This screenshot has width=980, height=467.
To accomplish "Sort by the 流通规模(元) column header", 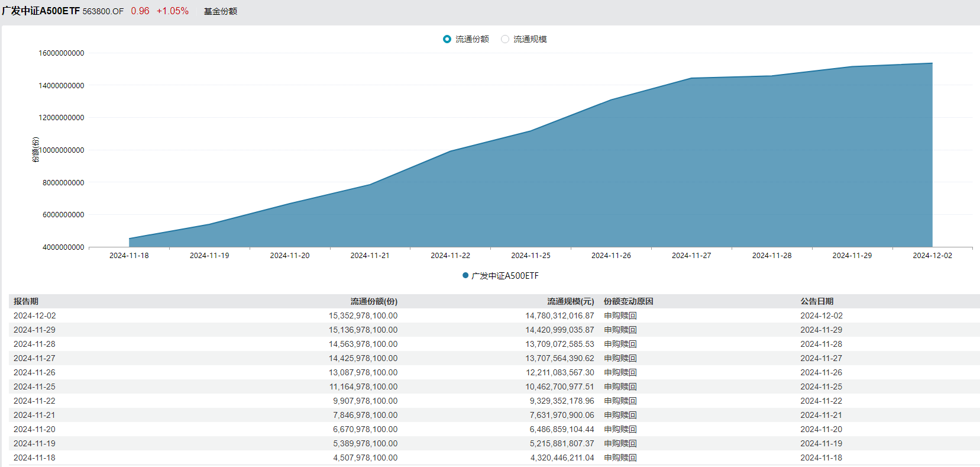I will point(571,301).
